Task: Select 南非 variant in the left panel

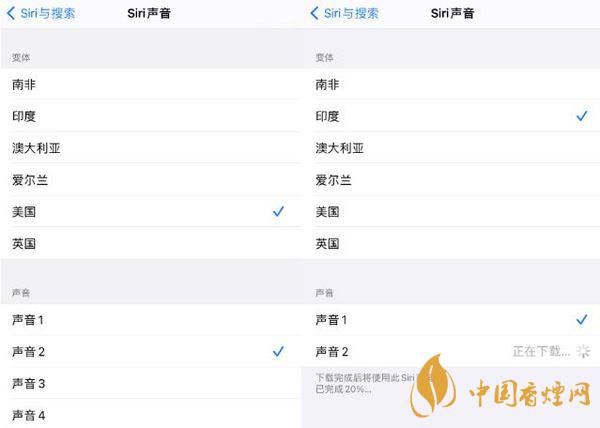Action: tap(25, 85)
